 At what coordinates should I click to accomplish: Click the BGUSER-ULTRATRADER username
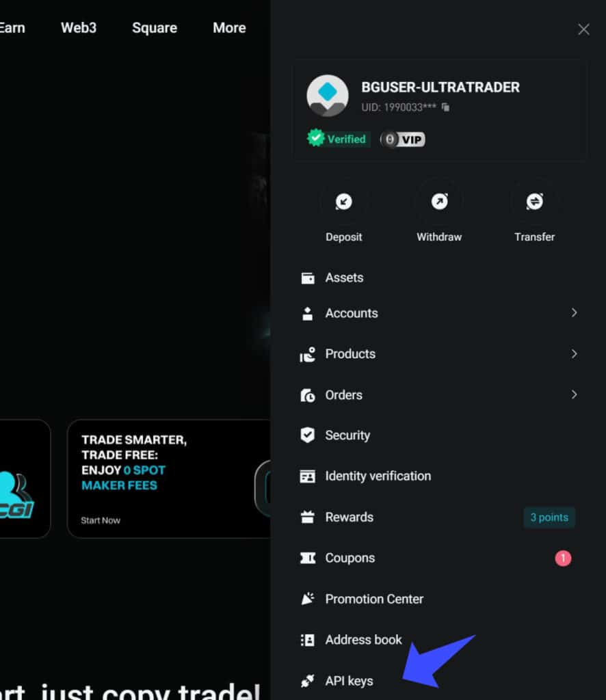pyautogui.click(x=440, y=87)
